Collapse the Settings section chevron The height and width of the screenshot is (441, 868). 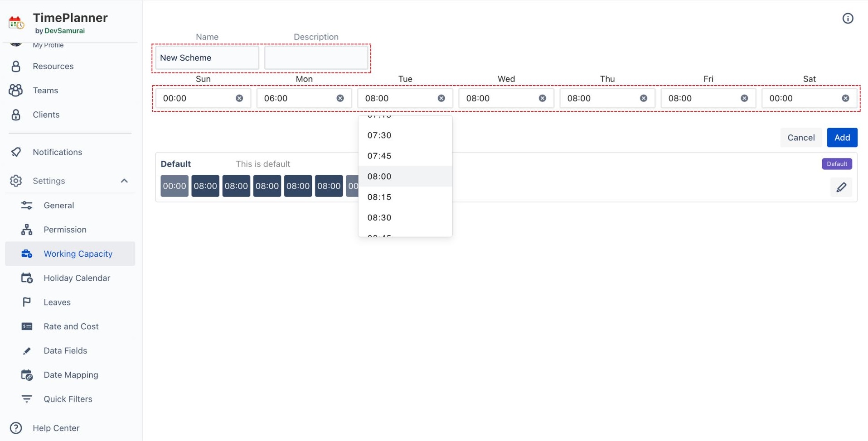tap(124, 181)
